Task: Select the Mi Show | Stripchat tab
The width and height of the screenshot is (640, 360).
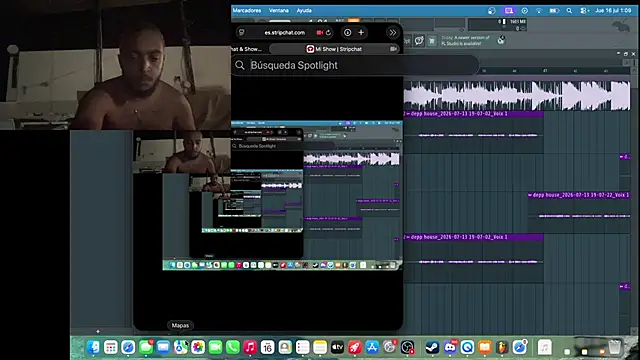Action: 334,49
